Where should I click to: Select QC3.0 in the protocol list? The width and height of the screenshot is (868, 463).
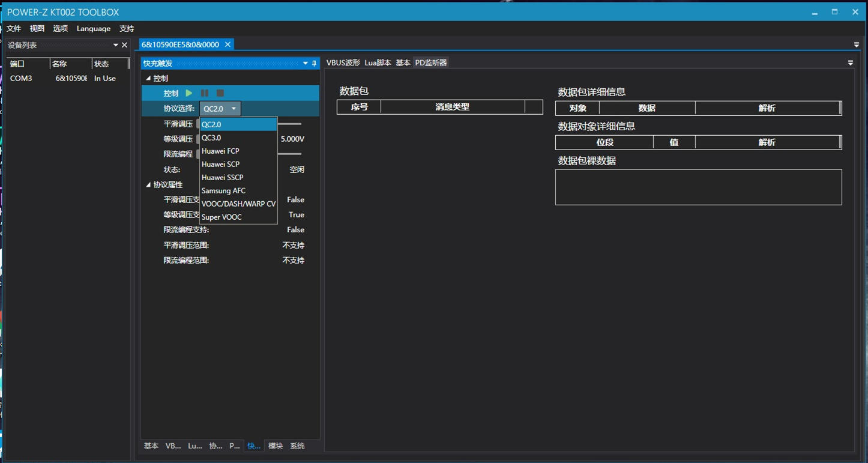pos(238,138)
